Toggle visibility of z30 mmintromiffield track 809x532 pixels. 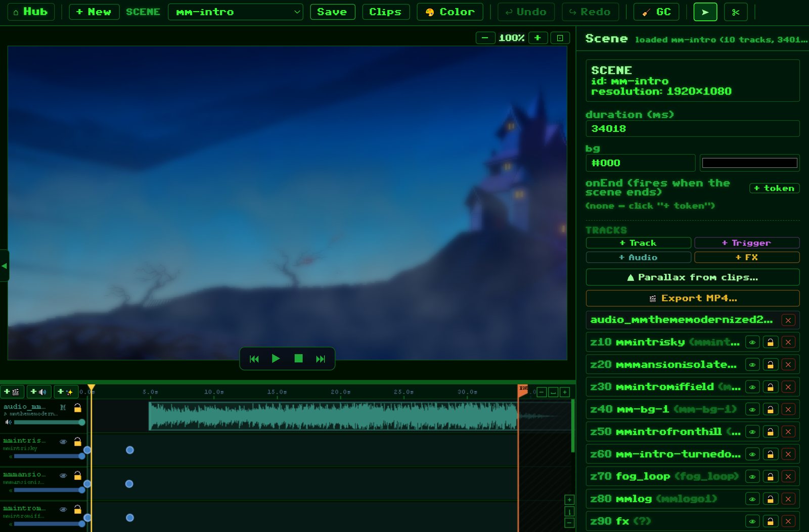pos(752,387)
